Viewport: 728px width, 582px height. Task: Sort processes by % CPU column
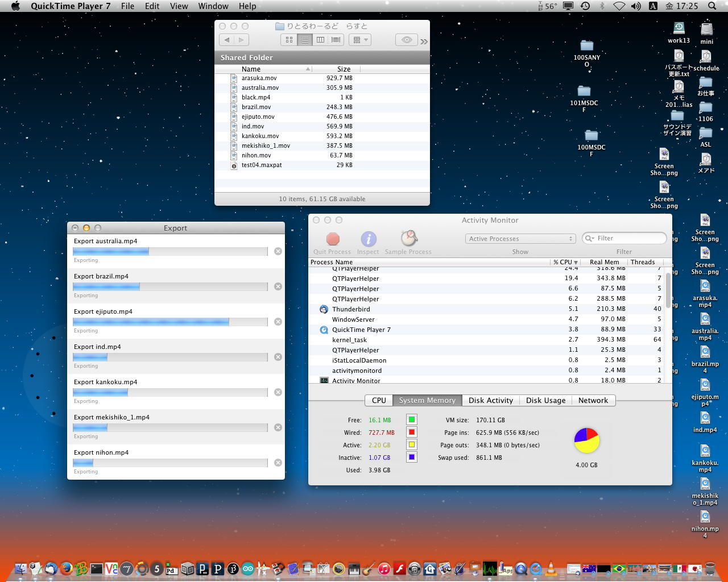pyautogui.click(x=565, y=262)
